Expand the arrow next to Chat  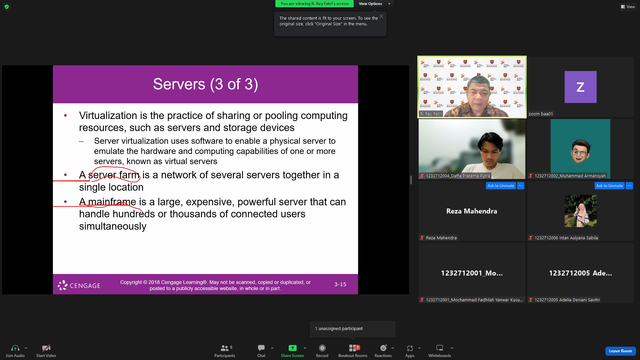(272, 348)
